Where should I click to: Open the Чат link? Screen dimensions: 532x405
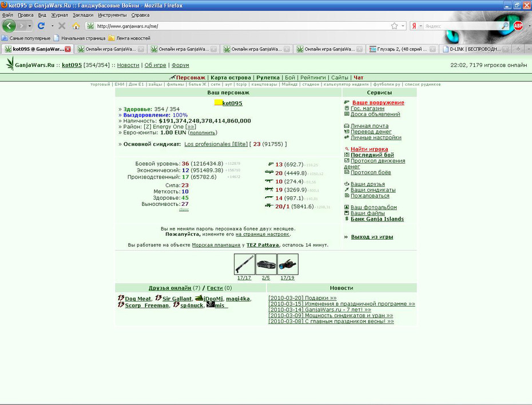click(359, 77)
